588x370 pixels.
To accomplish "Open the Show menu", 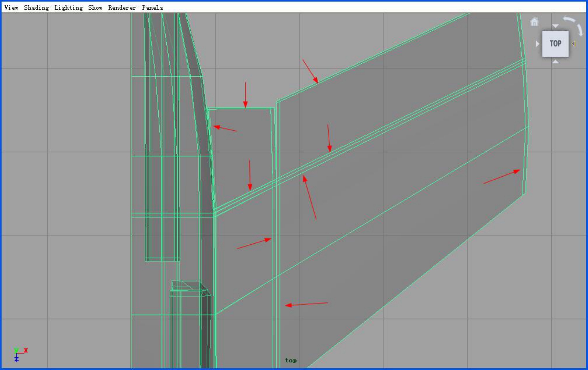I will click(95, 7).
